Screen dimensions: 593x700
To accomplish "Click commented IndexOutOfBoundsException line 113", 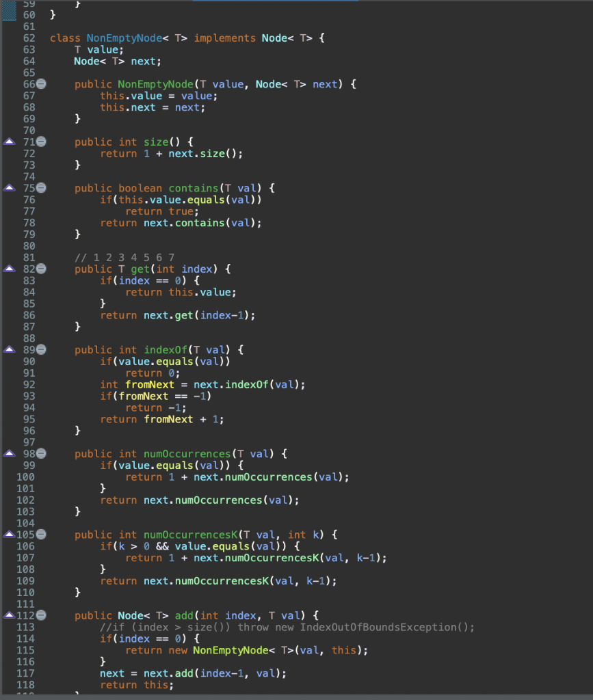I will (x=287, y=628).
